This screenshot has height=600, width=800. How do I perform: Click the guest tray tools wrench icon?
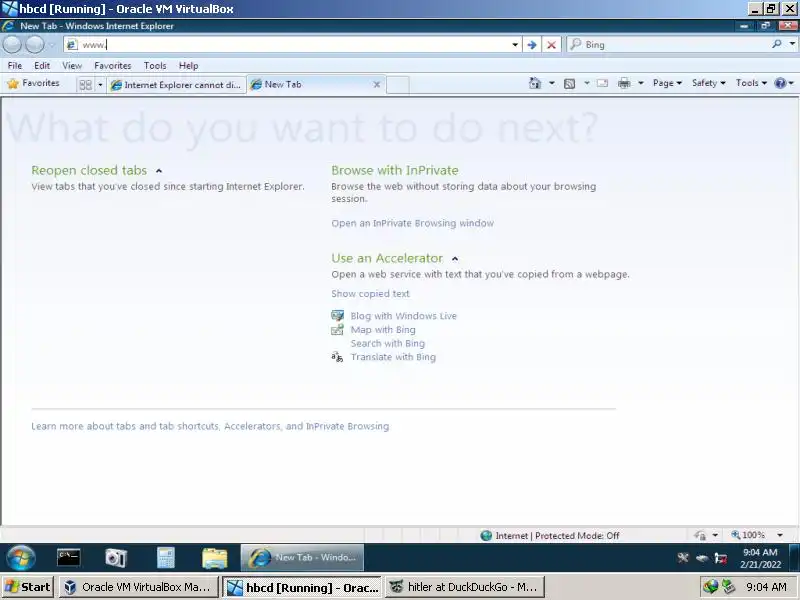pyautogui.click(x=683, y=558)
